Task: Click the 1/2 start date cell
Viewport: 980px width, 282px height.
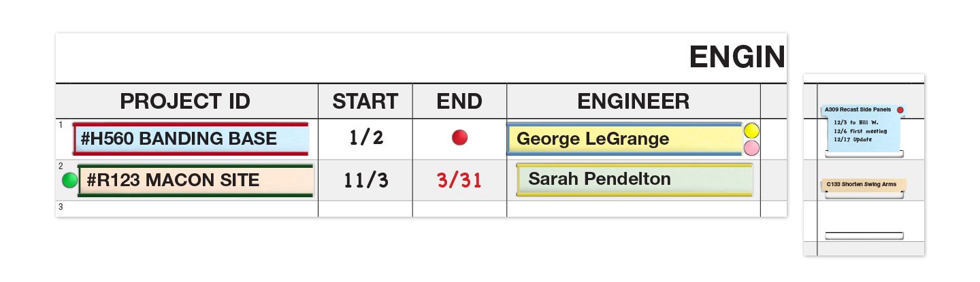Action: 365,138
